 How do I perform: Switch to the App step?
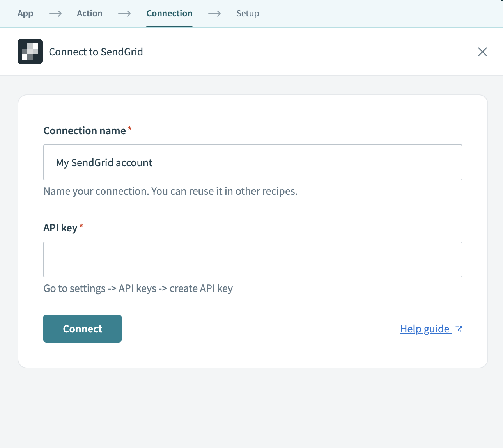click(x=25, y=14)
